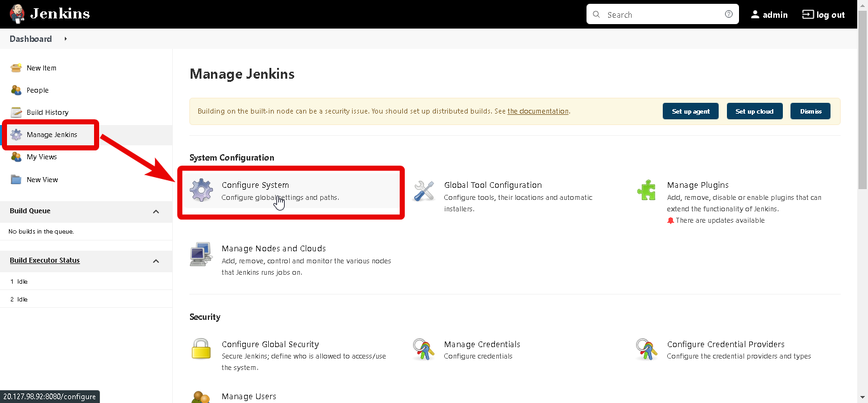Click the 'System Configuration' section heading
The width and height of the screenshot is (868, 403).
tap(232, 157)
